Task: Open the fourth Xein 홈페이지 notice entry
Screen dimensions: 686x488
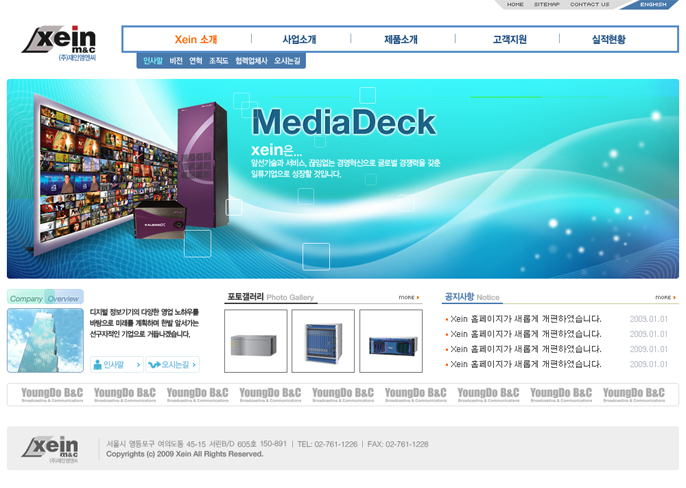Action: (x=526, y=364)
